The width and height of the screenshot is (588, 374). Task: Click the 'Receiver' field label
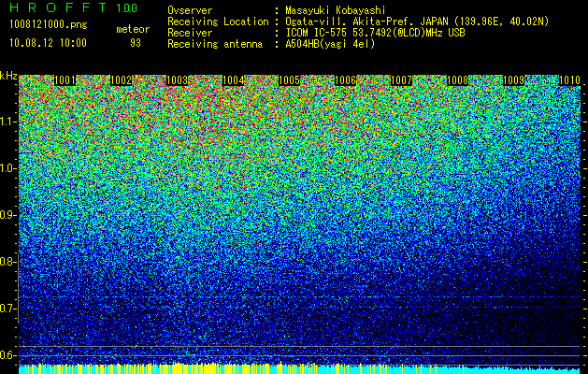[x=190, y=33]
